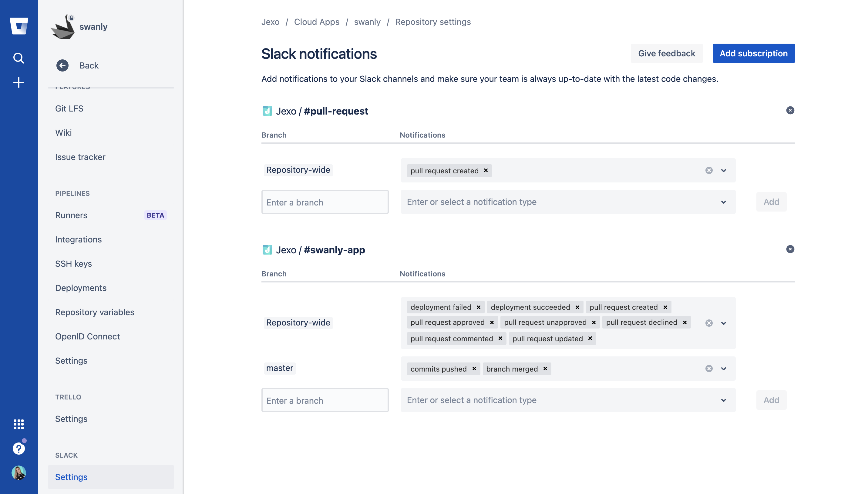Click the help question mark icon
Screen dimensions: 868x494
click(19, 448)
